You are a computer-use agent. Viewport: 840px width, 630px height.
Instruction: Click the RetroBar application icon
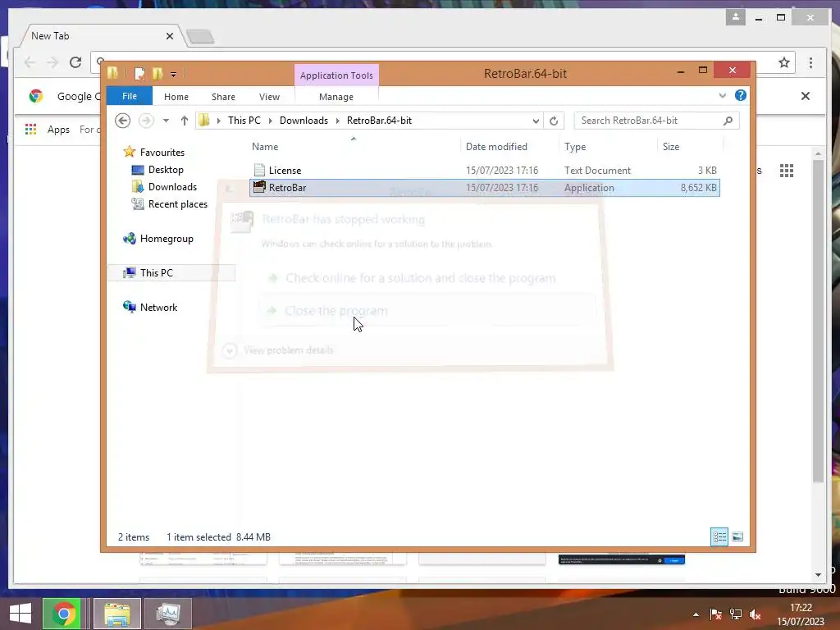[259, 187]
